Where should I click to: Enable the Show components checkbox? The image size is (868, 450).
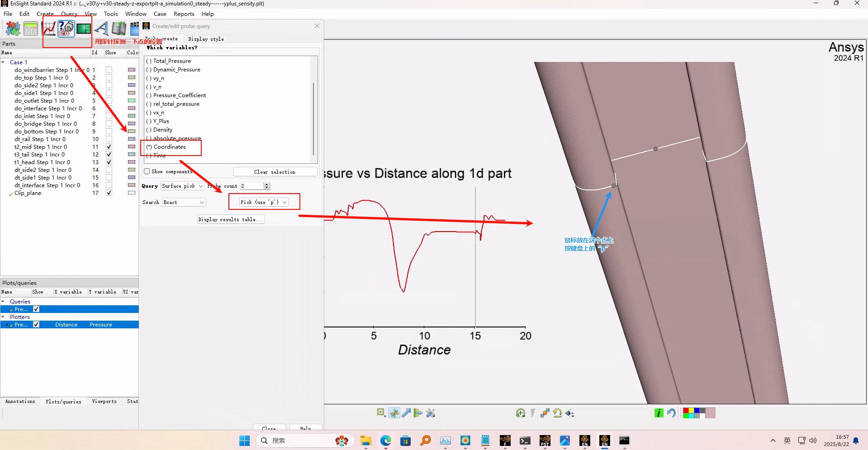pyautogui.click(x=147, y=171)
